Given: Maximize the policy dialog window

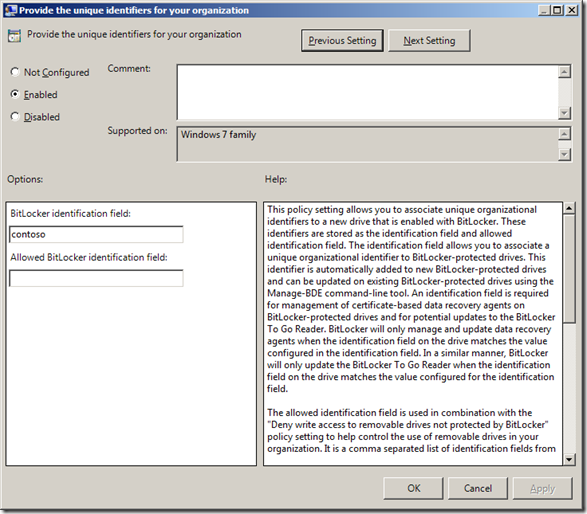Looking at the screenshot, I should coord(557,10).
